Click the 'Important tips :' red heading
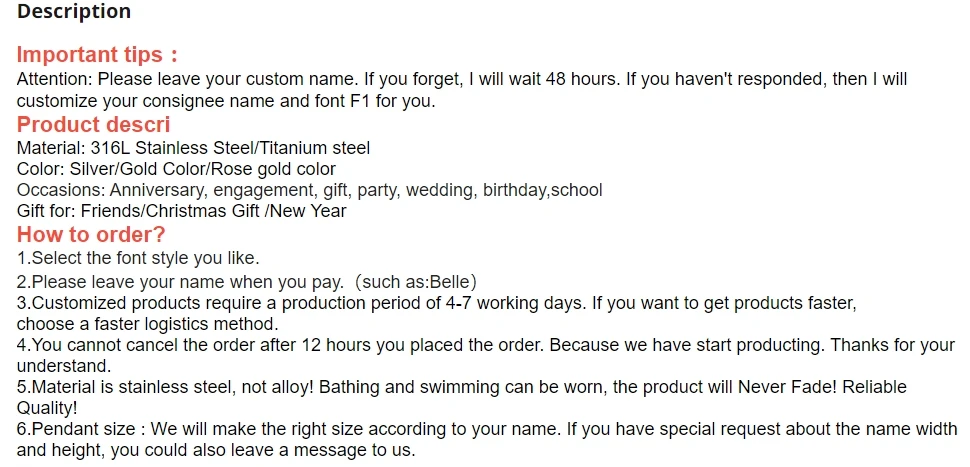970x467 pixels. [97, 54]
